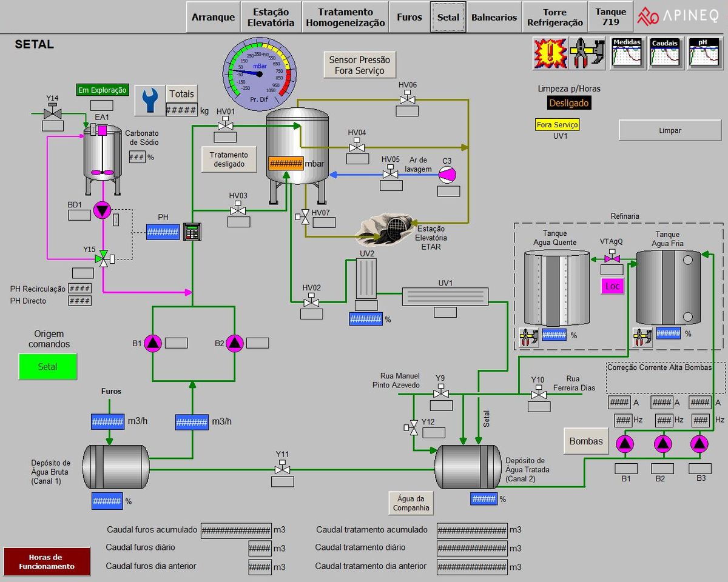Click the Caudal furos acumulado field
The height and width of the screenshot is (582, 728).
(236, 530)
